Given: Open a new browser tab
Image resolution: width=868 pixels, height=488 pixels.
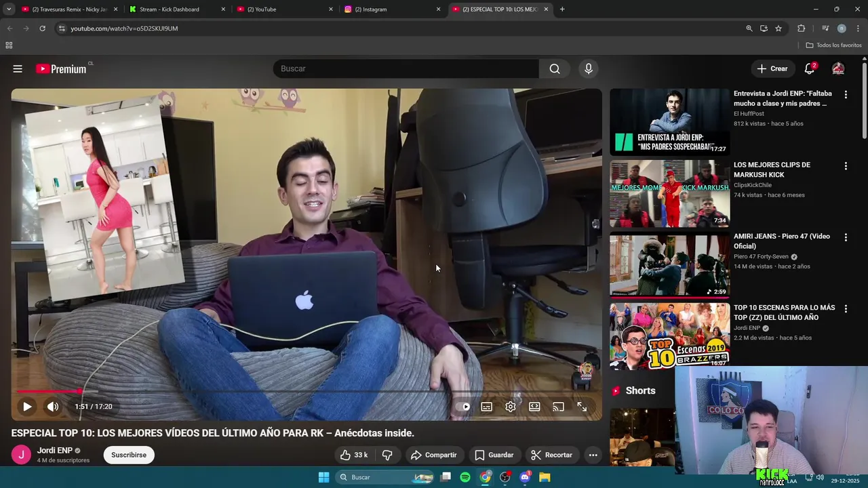Looking at the screenshot, I should (562, 9).
